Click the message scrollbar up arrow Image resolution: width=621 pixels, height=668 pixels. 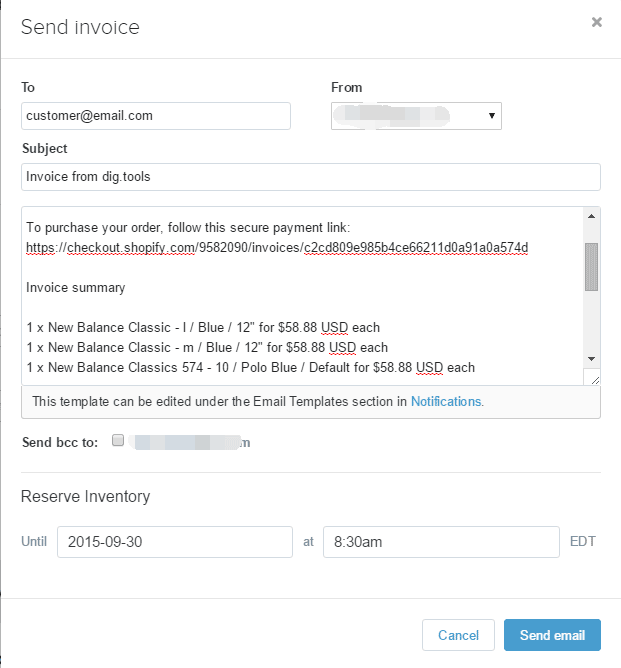point(591,216)
